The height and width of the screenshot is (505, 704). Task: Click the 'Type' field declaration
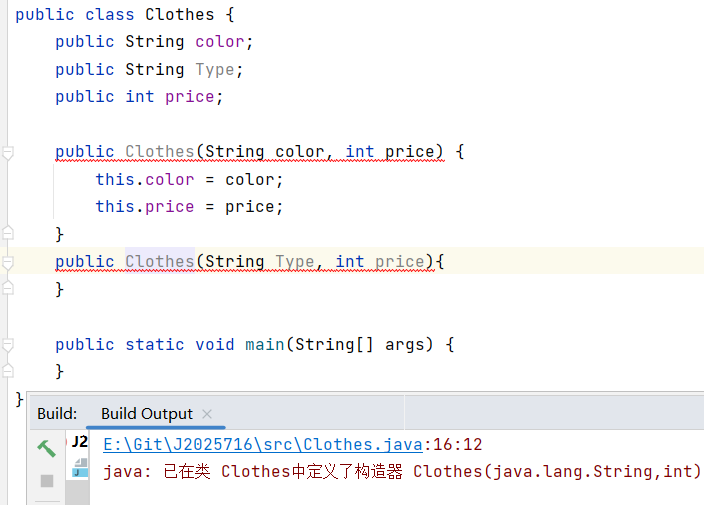tap(215, 70)
